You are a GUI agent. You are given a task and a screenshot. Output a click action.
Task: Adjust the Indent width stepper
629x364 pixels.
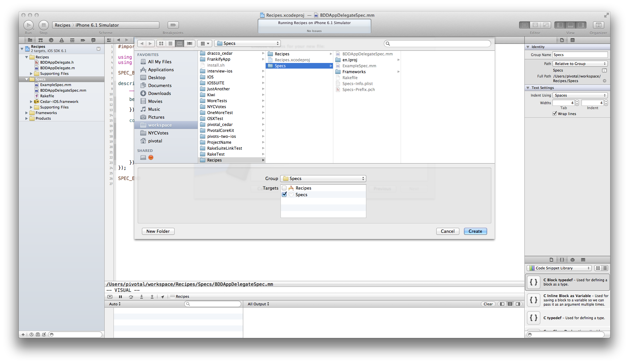tap(606, 103)
